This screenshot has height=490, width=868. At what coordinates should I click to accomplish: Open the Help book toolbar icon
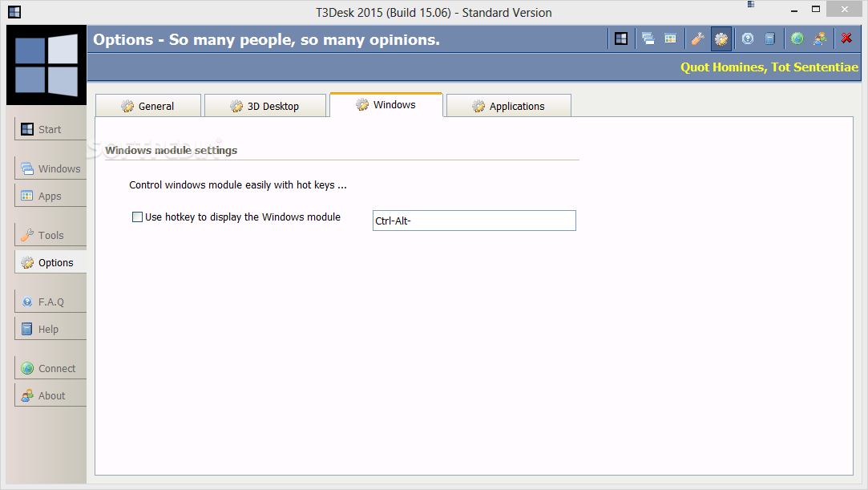[x=769, y=38]
